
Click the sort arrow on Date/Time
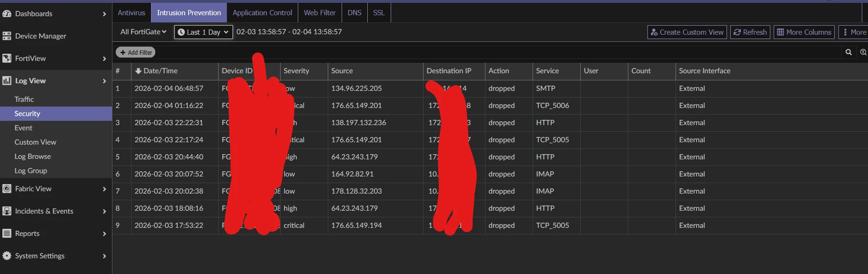coord(138,71)
